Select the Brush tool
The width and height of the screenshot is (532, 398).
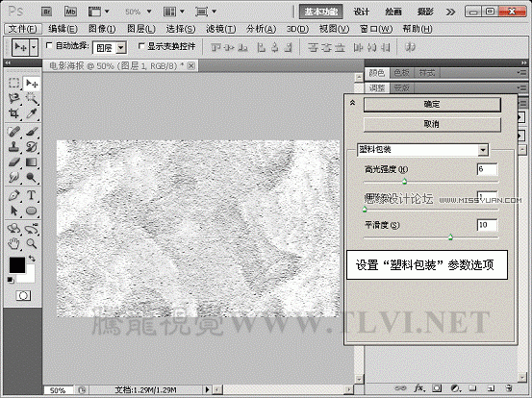[32, 132]
